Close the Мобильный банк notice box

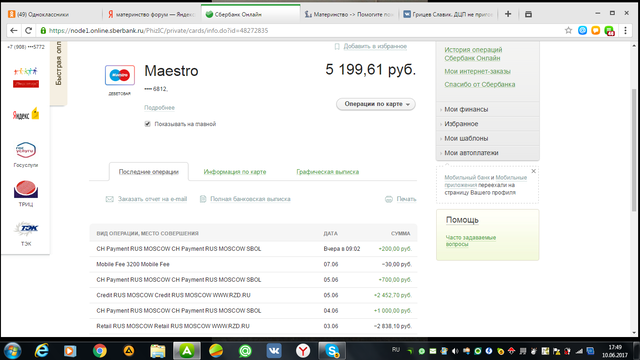tap(533, 171)
